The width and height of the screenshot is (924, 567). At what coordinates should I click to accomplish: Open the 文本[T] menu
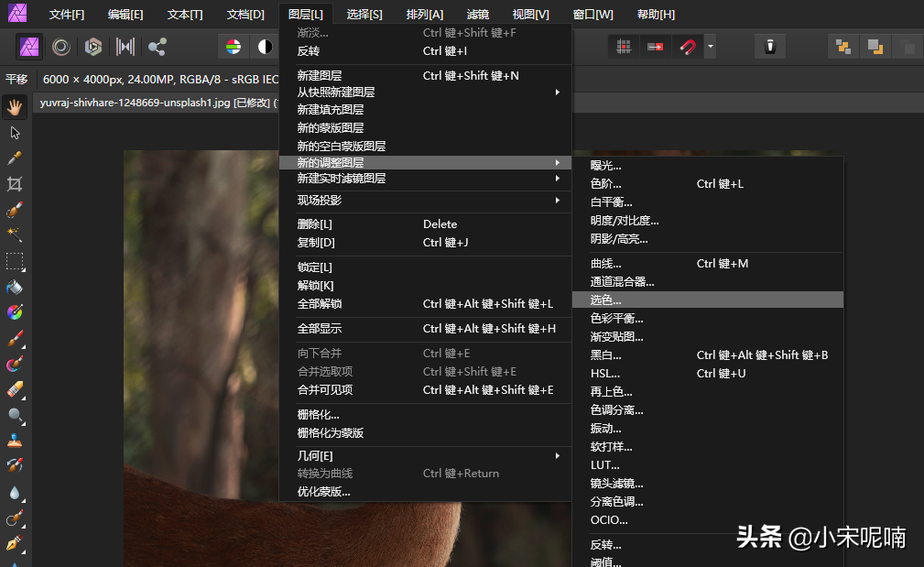[185, 14]
